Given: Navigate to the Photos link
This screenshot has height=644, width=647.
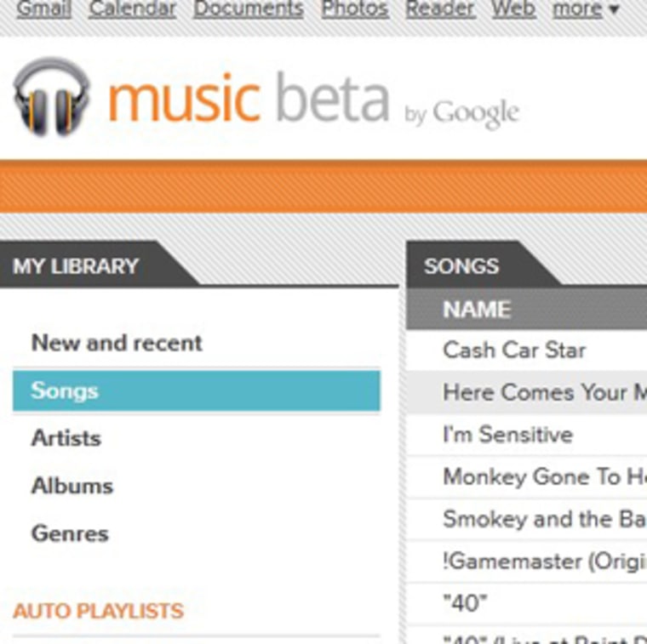Looking at the screenshot, I should pos(354,9).
